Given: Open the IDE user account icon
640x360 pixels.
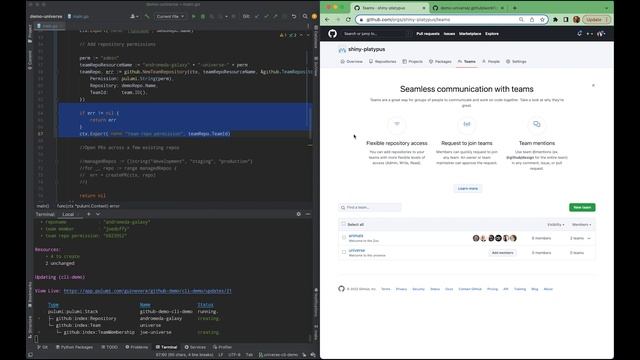Looking at the screenshot, I should click(314, 16).
